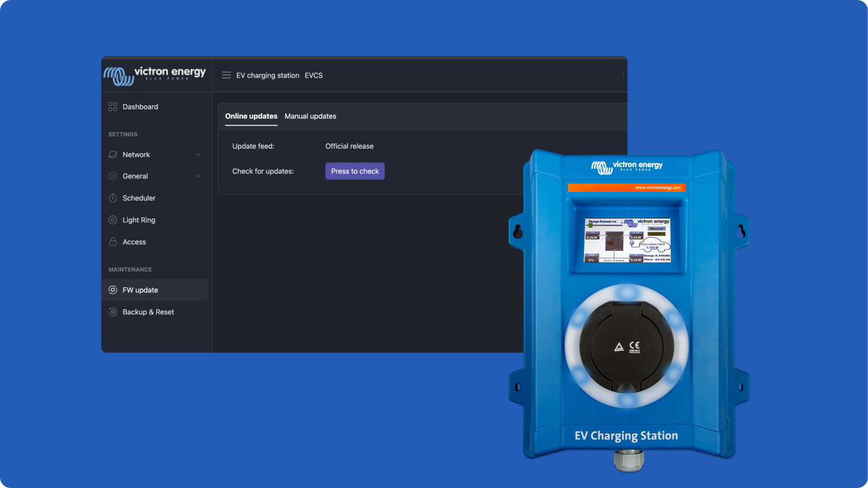868x488 pixels.
Task: Switch to the Manual updates tab
Action: pos(310,116)
